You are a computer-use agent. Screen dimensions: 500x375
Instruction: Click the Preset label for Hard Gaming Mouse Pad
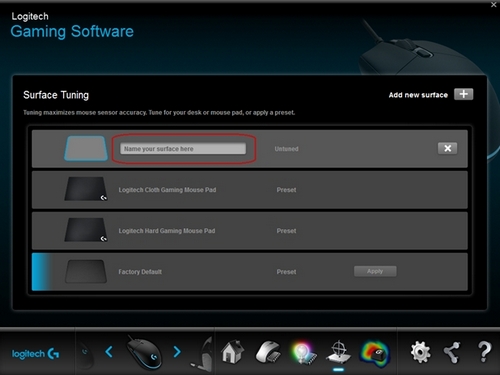286,231
